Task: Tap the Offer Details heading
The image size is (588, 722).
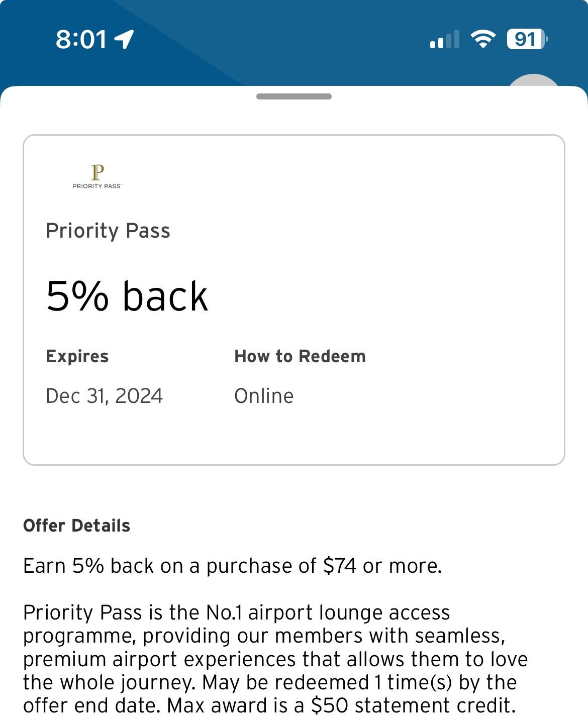Action: 77,526
